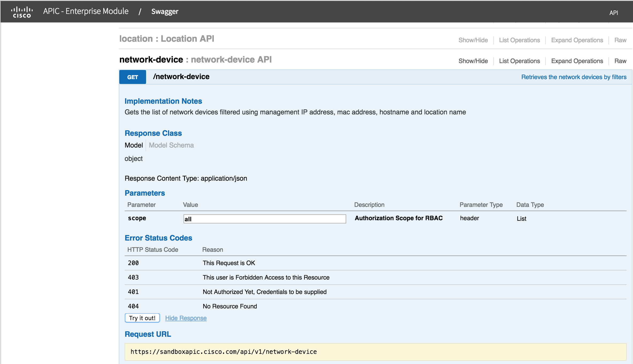Select the Model tab
The image size is (633, 364).
pos(134,145)
